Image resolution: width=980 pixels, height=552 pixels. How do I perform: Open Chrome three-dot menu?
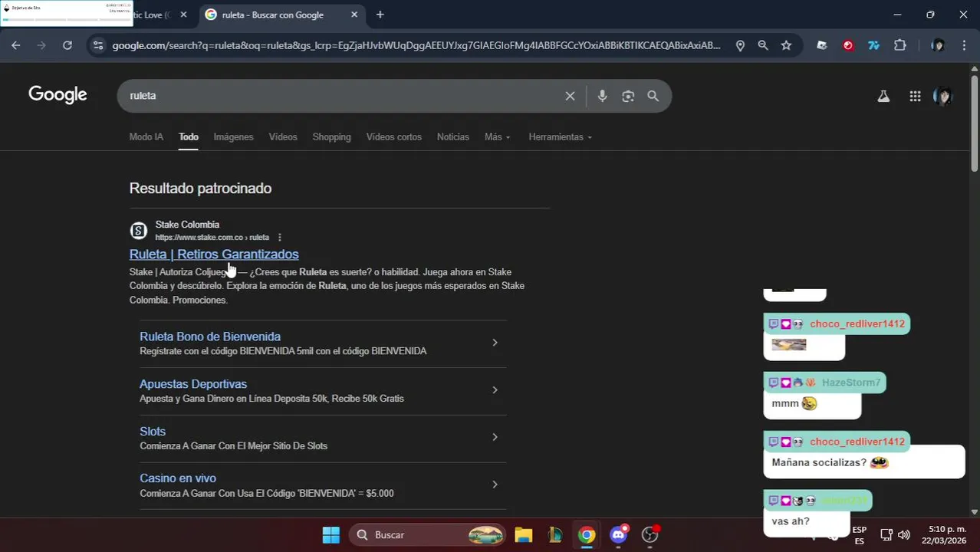pos(964,45)
